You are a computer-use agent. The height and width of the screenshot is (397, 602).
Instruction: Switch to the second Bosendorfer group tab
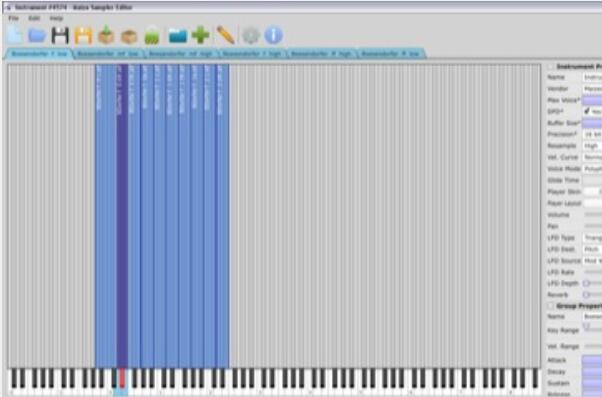point(108,54)
